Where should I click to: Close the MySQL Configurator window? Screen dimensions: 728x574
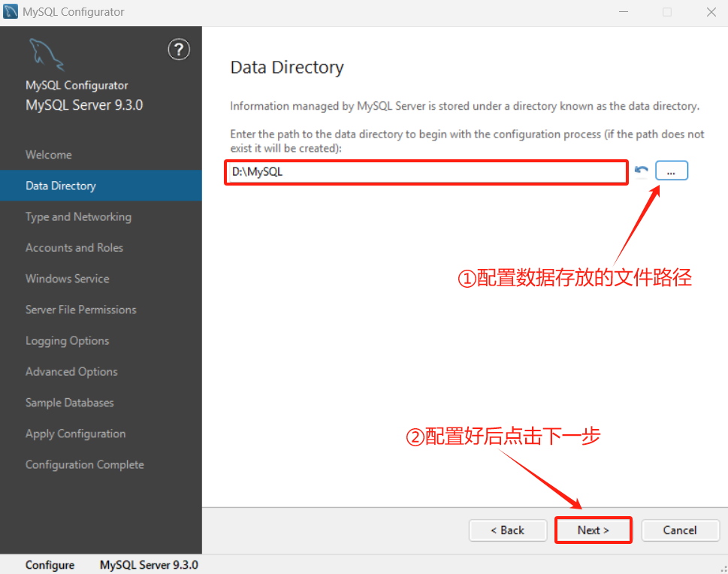(x=711, y=12)
